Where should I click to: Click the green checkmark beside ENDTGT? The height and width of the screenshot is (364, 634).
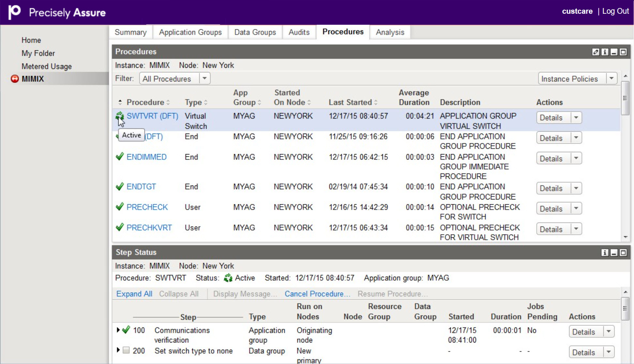point(120,186)
